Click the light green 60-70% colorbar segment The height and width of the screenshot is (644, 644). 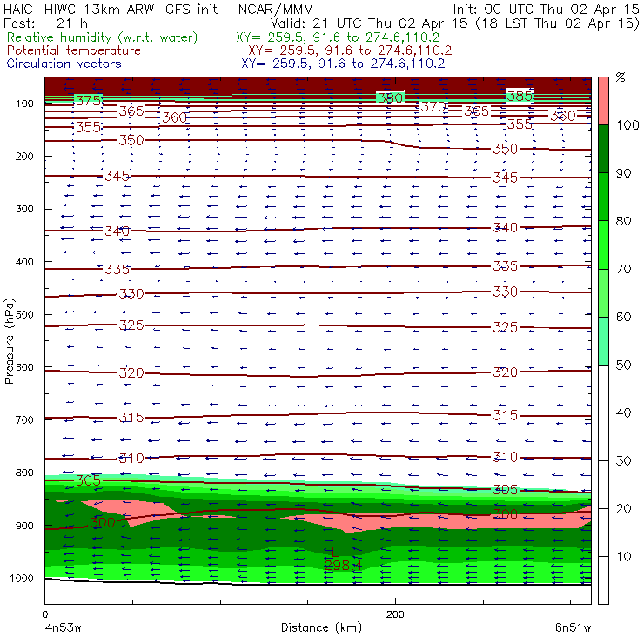click(x=603, y=292)
